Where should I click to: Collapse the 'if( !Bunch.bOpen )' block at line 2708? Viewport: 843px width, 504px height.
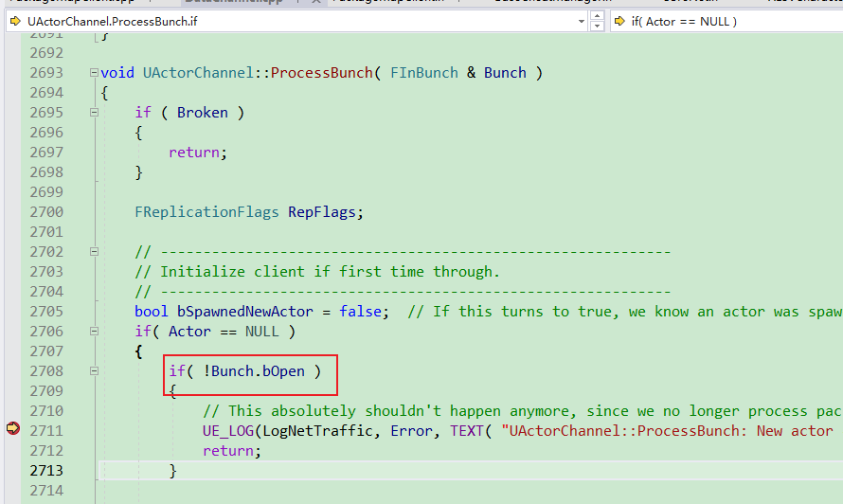coord(94,370)
